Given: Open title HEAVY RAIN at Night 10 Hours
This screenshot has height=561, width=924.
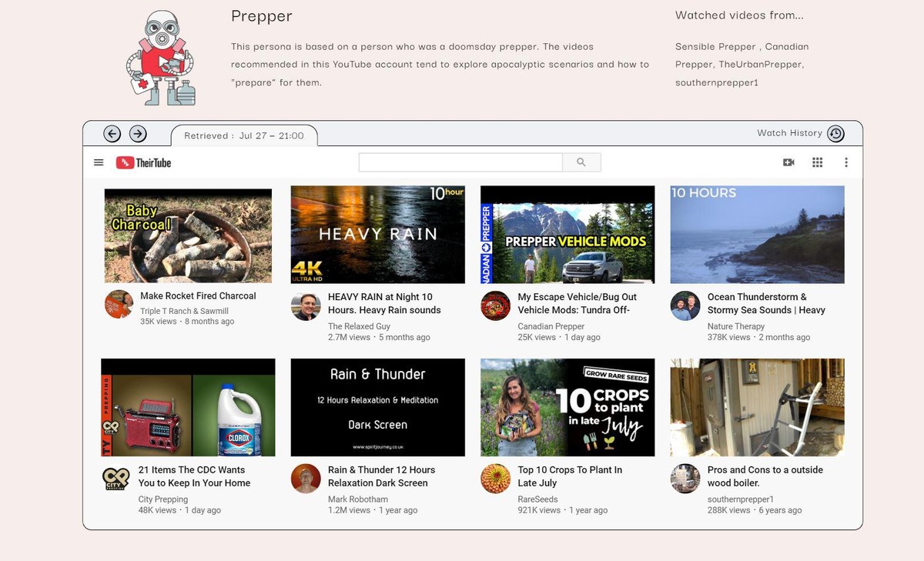Looking at the screenshot, I should point(384,303).
